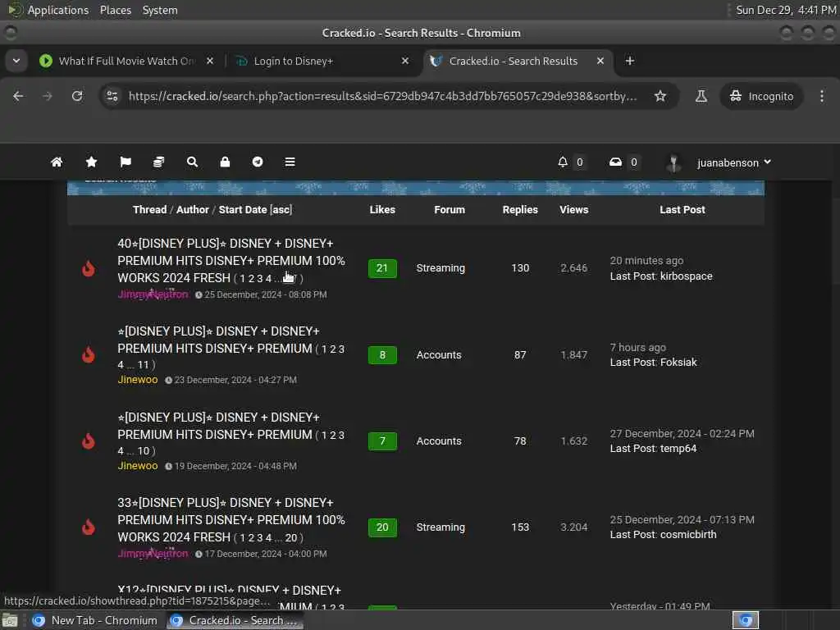This screenshot has height=630, width=840.
Task: Open site information icon in address bar
Action: (112, 96)
